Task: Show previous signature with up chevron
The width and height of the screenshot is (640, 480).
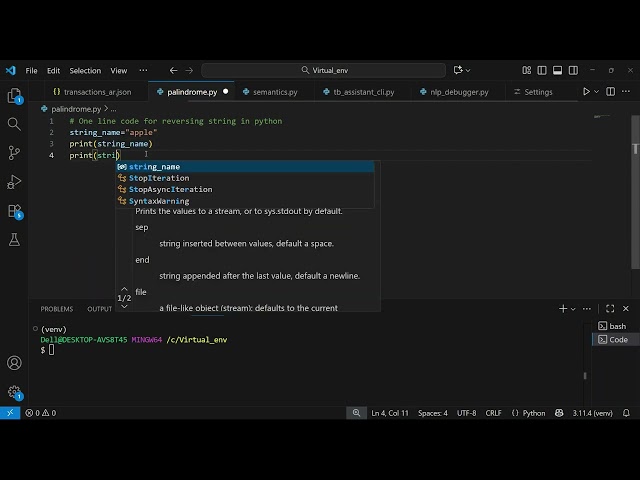Action: [124, 289]
